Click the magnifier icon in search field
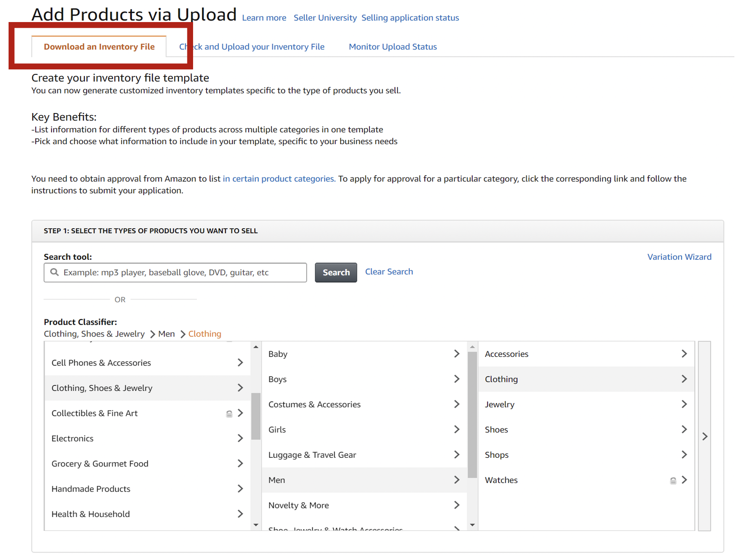The image size is (756, 557). click(x=54, y=272)
